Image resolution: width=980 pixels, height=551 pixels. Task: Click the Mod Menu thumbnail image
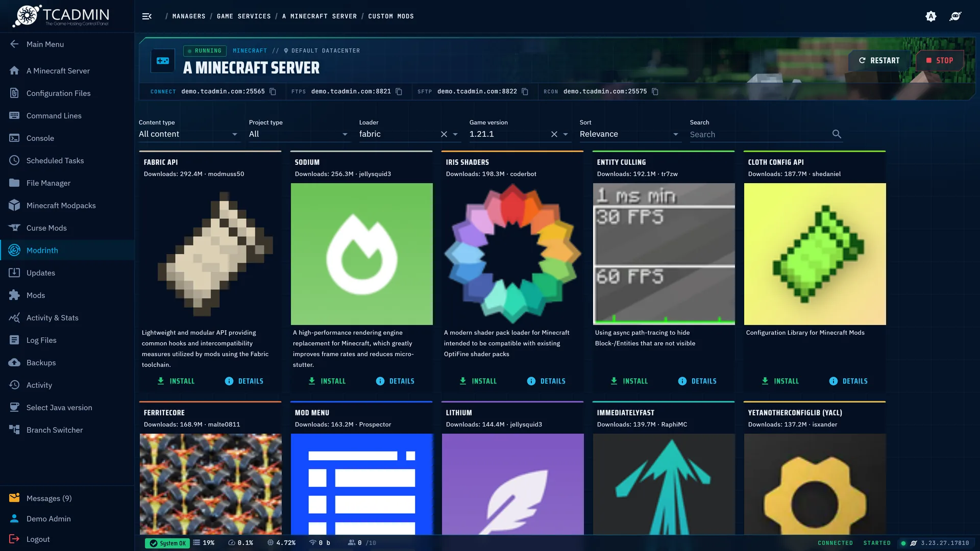coord(362,484)
